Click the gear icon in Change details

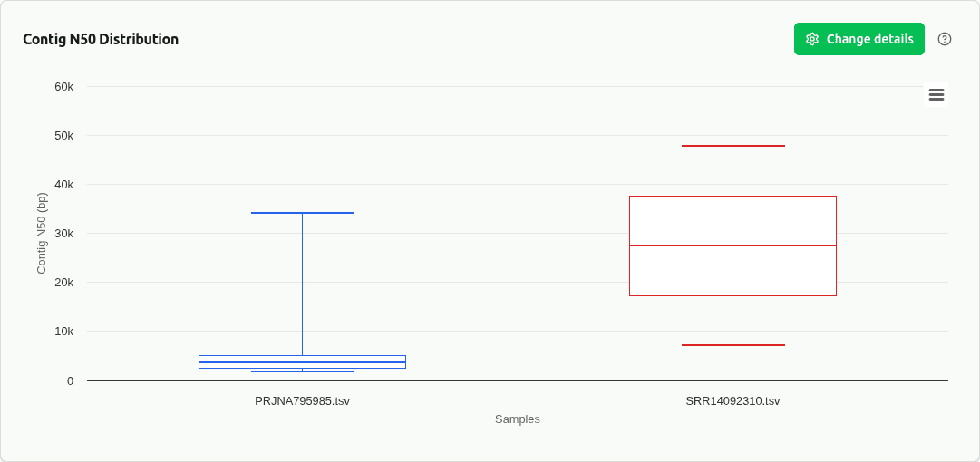[812, 39]
